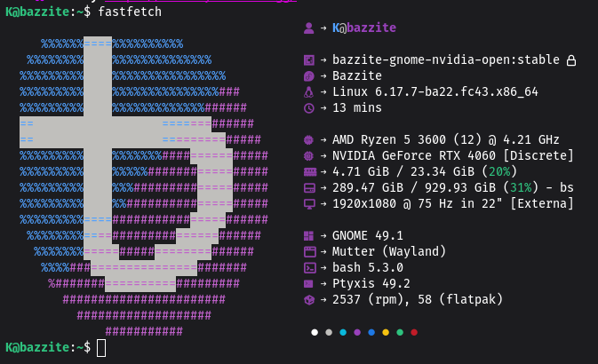Viewport: 598px width, 364px height.
Task: Click the Linux penguin kernel icon
Action: pyautogui.click(x=309, y=91)
